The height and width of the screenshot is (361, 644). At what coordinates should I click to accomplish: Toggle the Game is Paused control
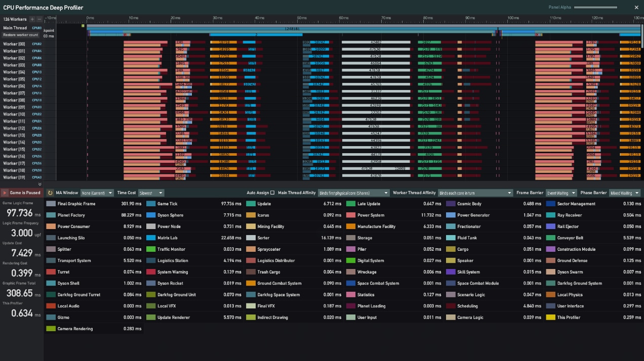(21, 193)
